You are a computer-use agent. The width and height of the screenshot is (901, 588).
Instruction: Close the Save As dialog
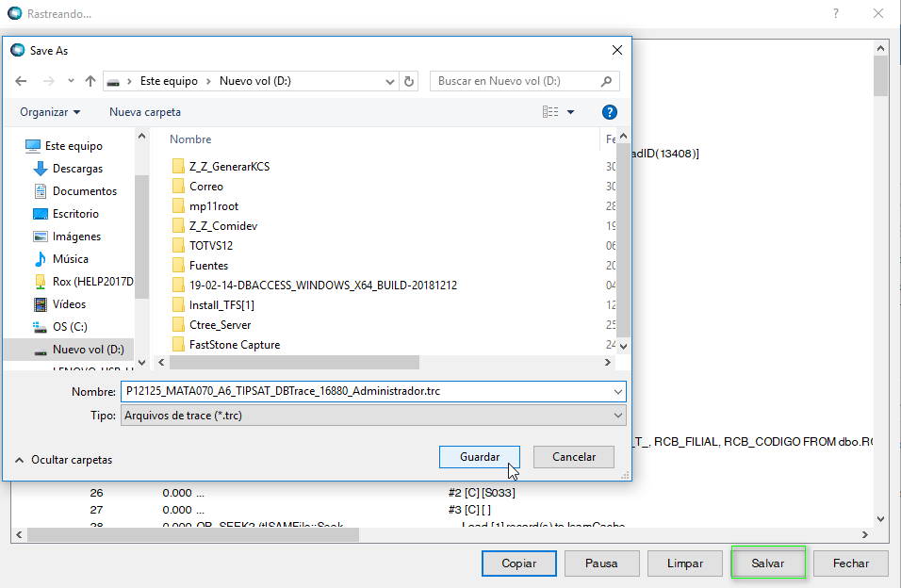coord(617,51)
